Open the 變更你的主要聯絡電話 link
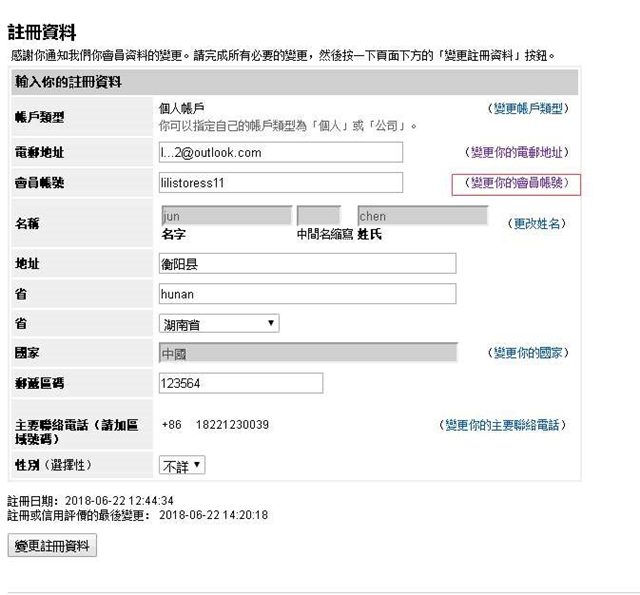The width and height of the screenshot is (640, 595). [504, 425]
